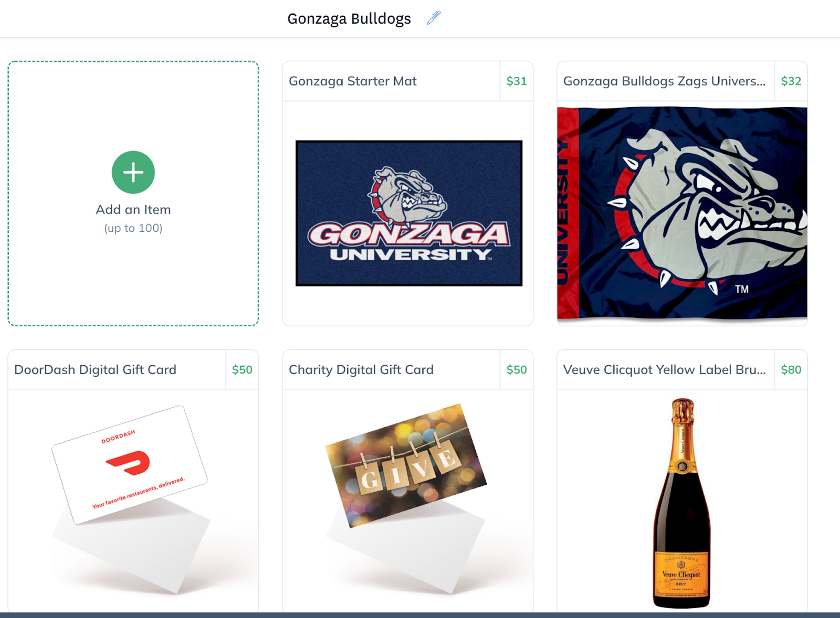Screen dimensions: 840x618
Task: Click the DoorDash card $50 price
Action: pyautogui.click(x=242, y=370)
